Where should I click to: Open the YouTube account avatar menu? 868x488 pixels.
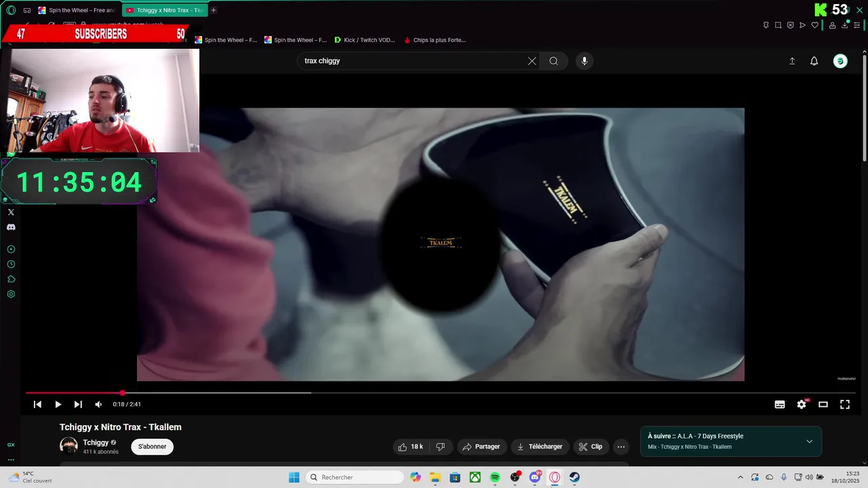tap(840, 61)
